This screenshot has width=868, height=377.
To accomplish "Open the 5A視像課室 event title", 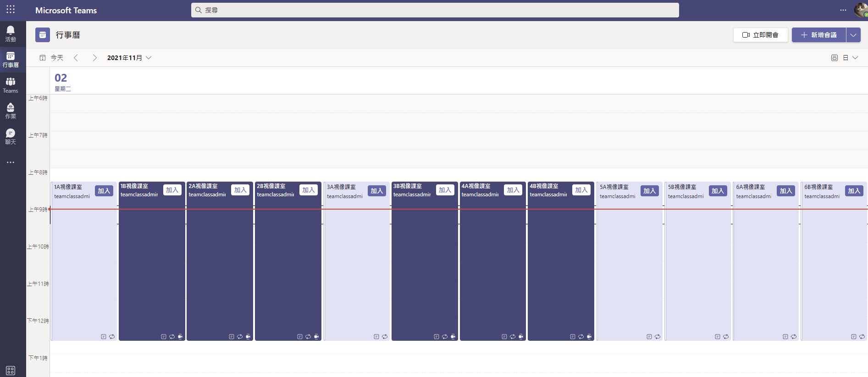I will pyautogui.click(x=614, y=187).
